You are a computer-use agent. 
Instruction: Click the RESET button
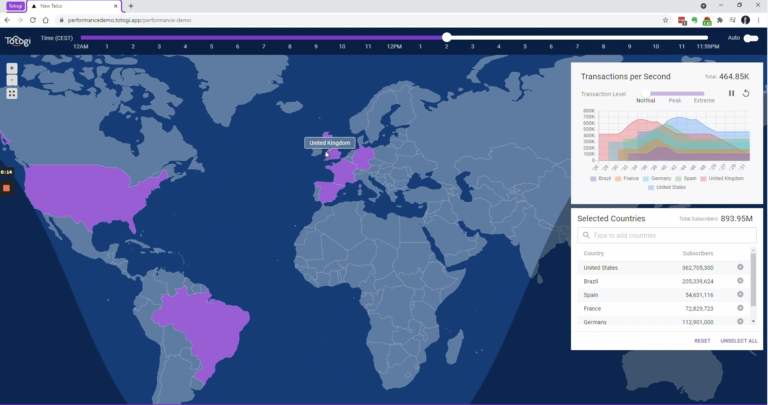coord(702,341)
